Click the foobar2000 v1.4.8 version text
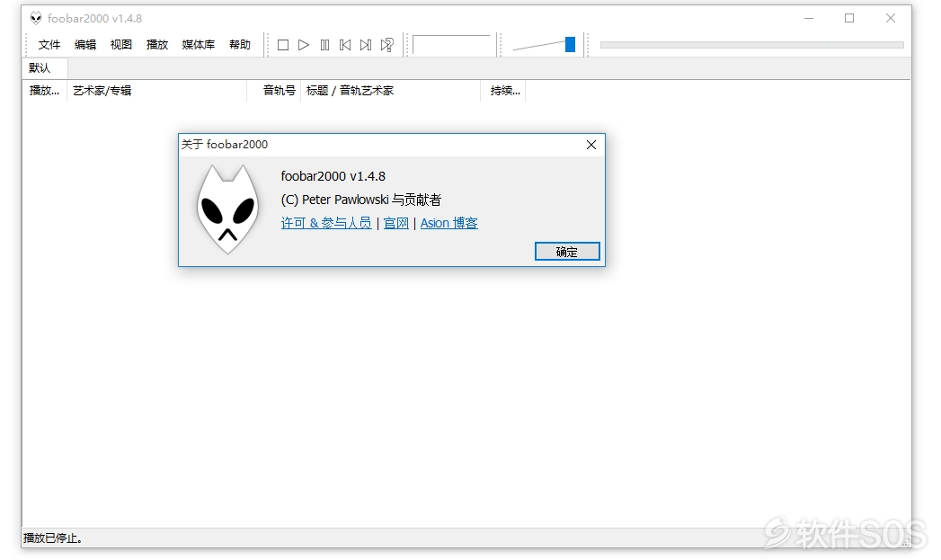The height and width of the screenshot is (560, 941). coord(333,176)
